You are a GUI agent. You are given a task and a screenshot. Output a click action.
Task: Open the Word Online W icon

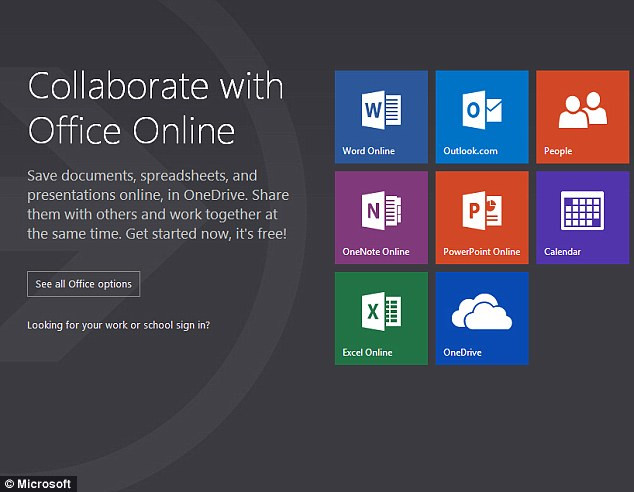(381, 110)
